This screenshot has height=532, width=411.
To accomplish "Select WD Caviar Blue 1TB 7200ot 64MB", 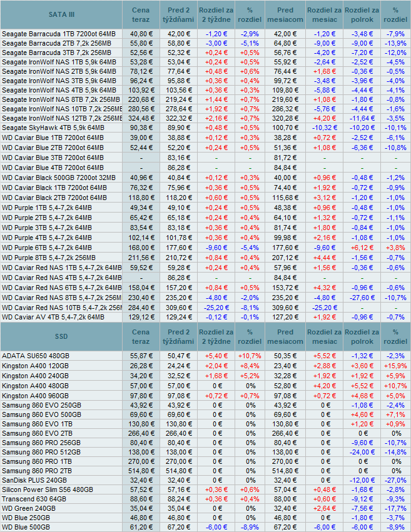I will click(x=53, y=138).
